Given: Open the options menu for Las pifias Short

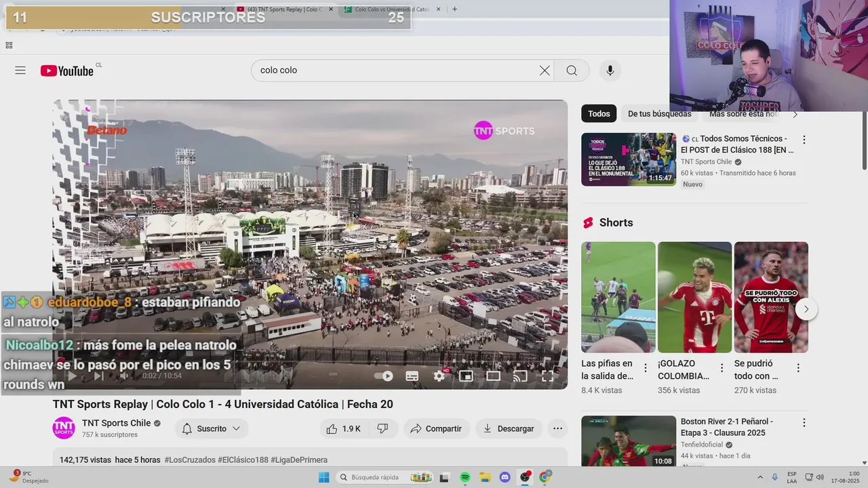Looking at the screenshot, I should pos(646,368).
